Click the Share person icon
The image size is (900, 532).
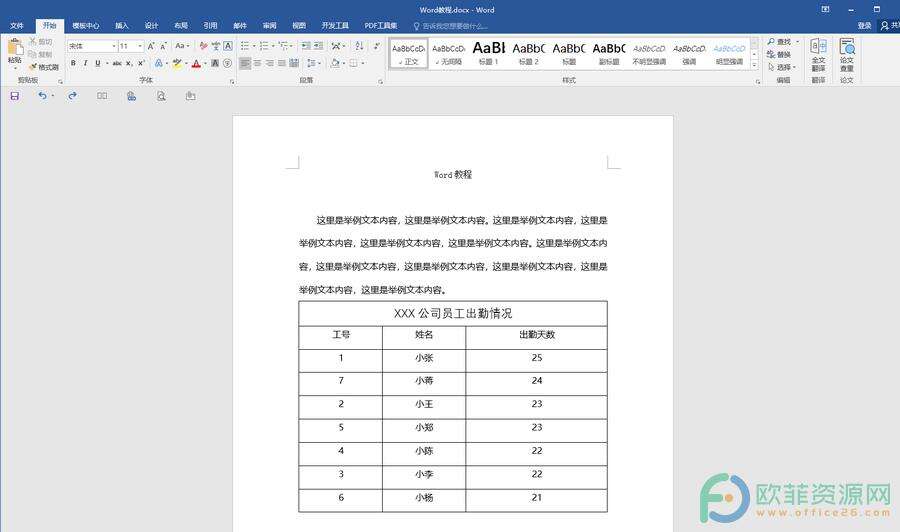[x=885, y=25]
